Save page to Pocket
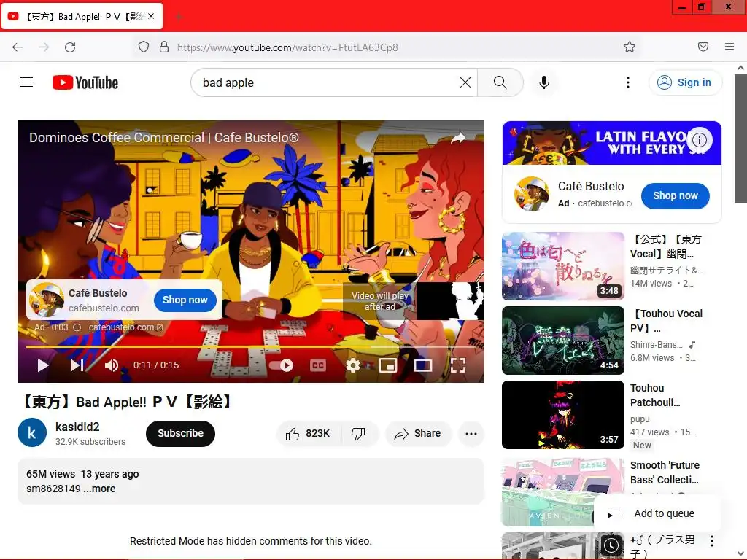Screen dimensions: 747x560 coord(703,47)
